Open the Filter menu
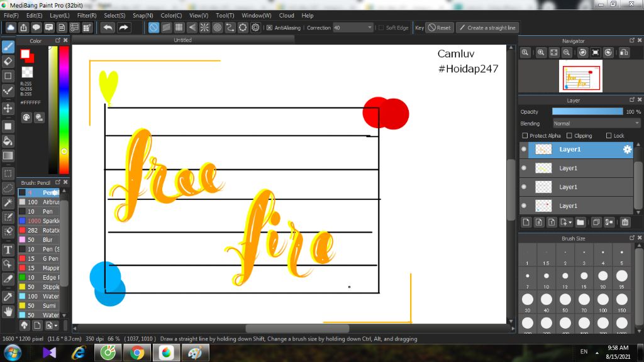644x362 pixels. coord(87,16)
